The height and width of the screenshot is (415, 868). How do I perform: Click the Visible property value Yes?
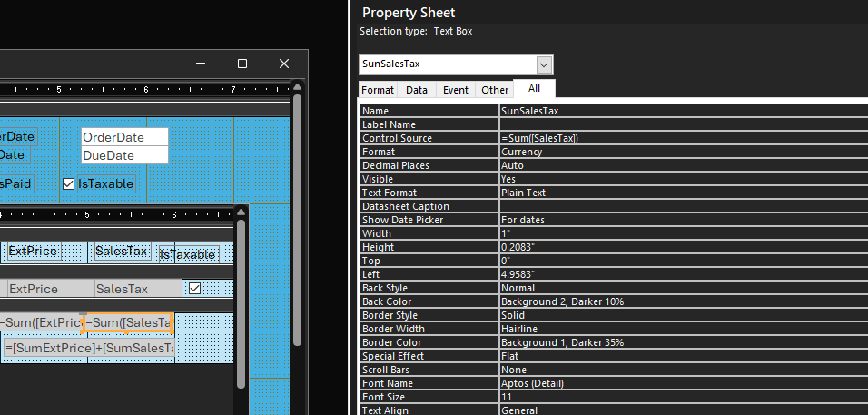point(681,179)
